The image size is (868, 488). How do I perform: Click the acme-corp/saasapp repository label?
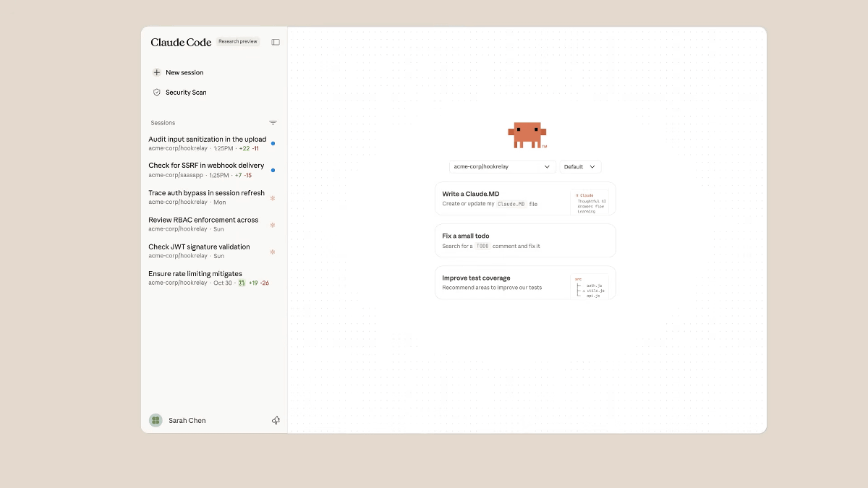[x=176, y=175]
